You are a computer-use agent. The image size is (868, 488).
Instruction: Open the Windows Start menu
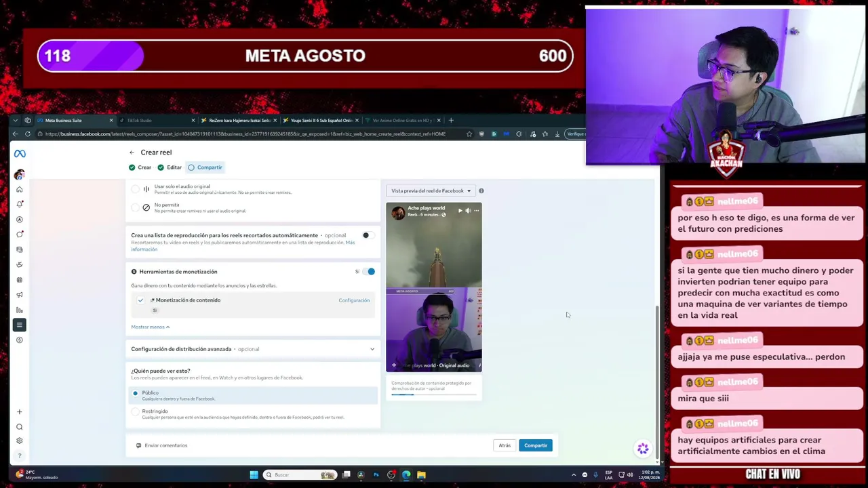[254, 475]
